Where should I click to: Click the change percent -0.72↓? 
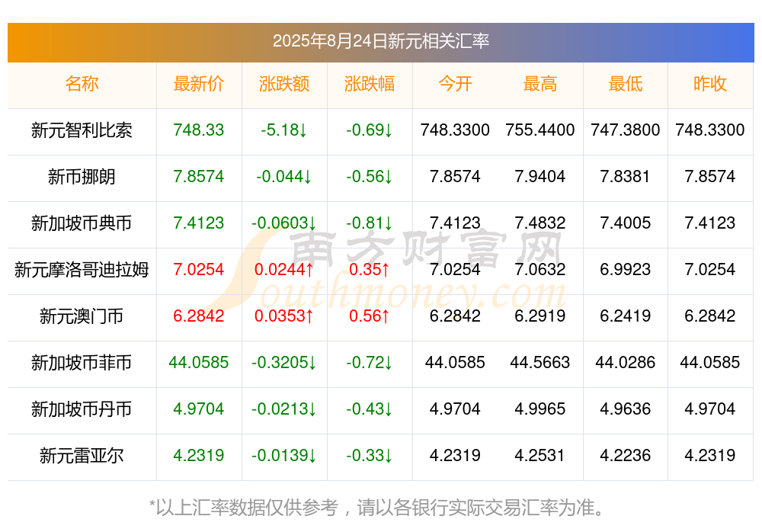[x=370, y=362]
